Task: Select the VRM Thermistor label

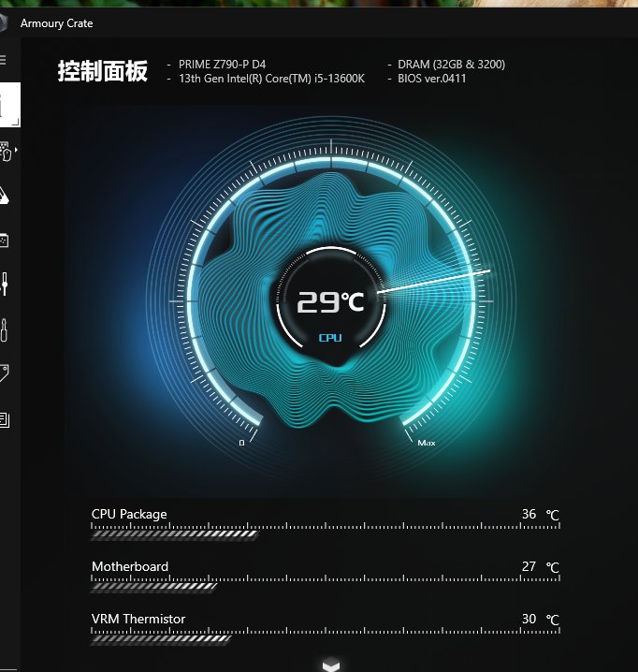Action: coord(138,619)
